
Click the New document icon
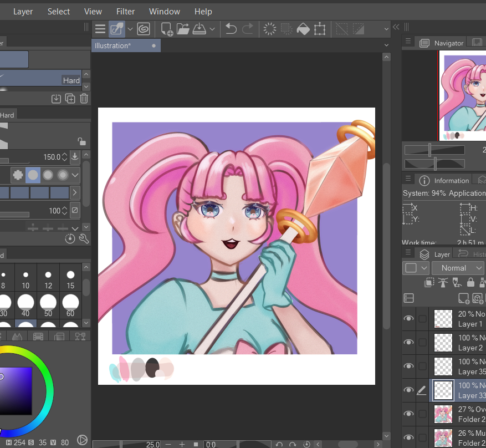point(167,29)
